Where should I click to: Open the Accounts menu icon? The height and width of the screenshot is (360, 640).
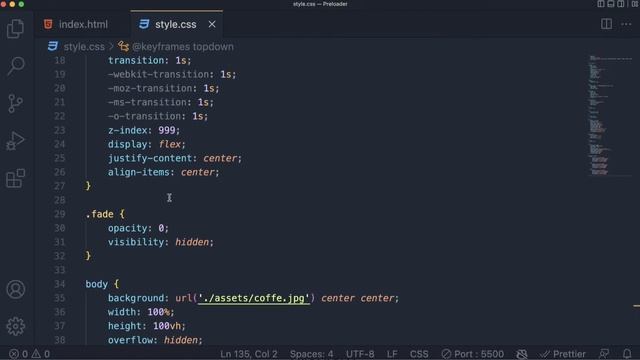(x=16, y=289)
